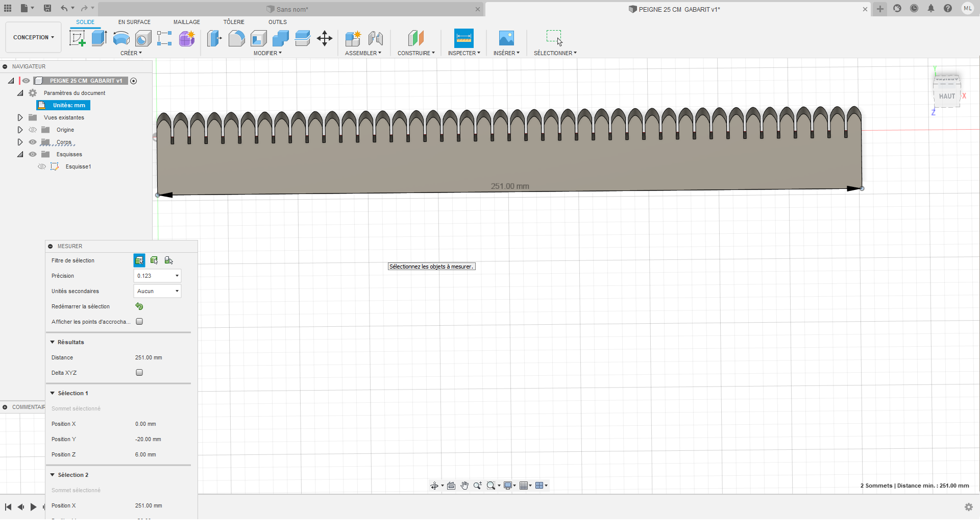Viewport: 980px width, 531px height.
Task: Expand the Vues existantes tree node
Action: click(20, 117)
